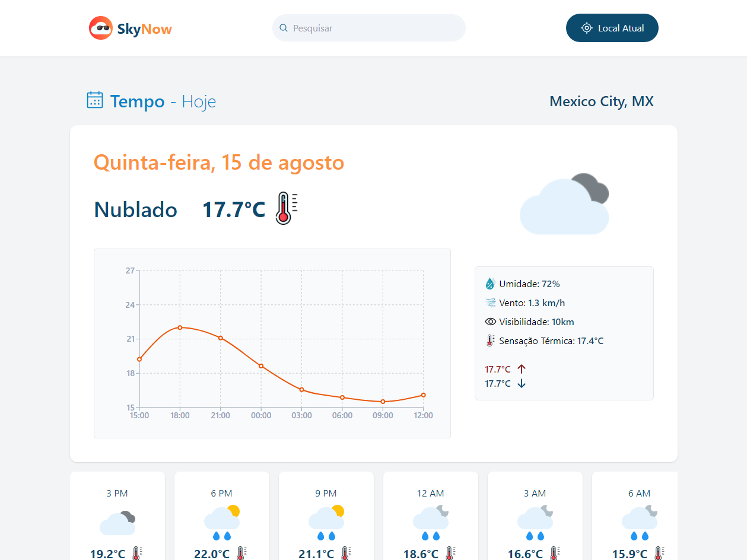Click the blue down arrow next to 17.7°C minimum

pyautogui.click(x=521, y=383)
